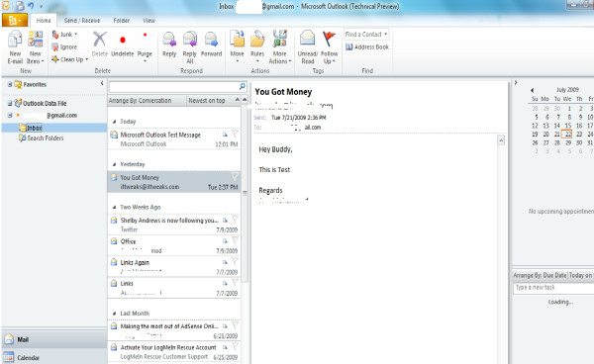The image size is (594, 364).
Task: Open the Office email
Action: coord(174,246)
